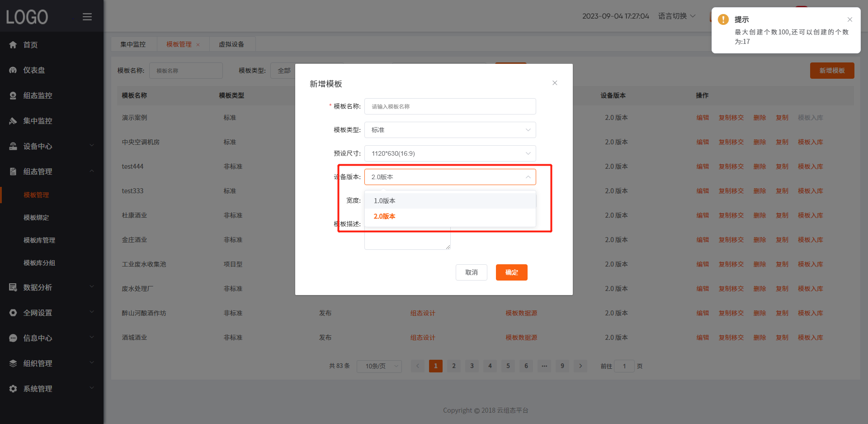Click 模板数据源 link for 醉山河酿酒作坊 row
Viewport: 868px width, 424px height.
click(521, 313)
